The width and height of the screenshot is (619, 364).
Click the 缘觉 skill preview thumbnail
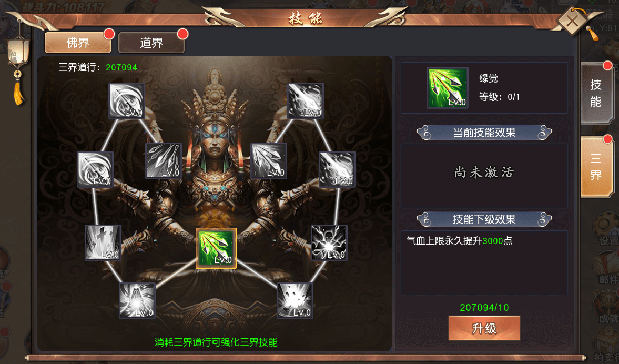click(447, 88)
